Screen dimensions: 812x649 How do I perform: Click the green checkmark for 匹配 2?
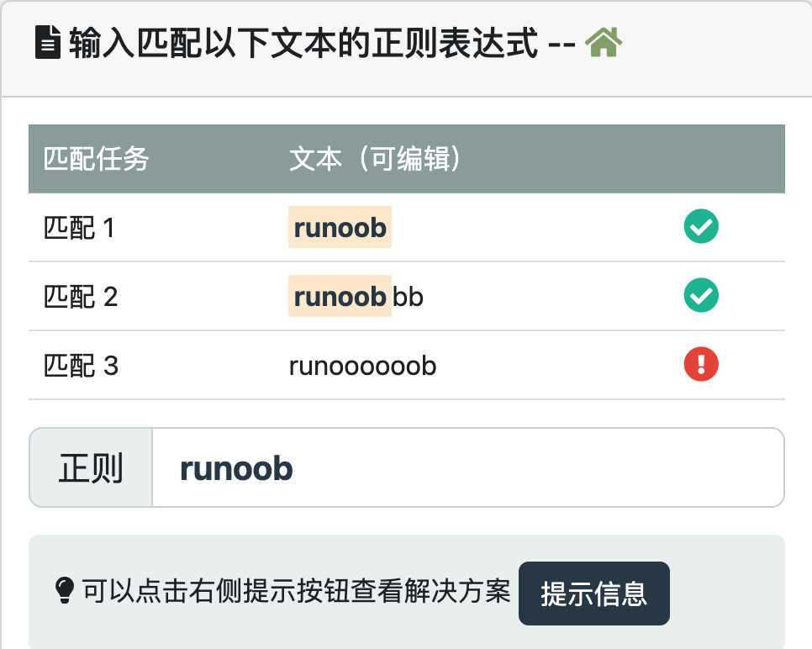tap(701, 296)
